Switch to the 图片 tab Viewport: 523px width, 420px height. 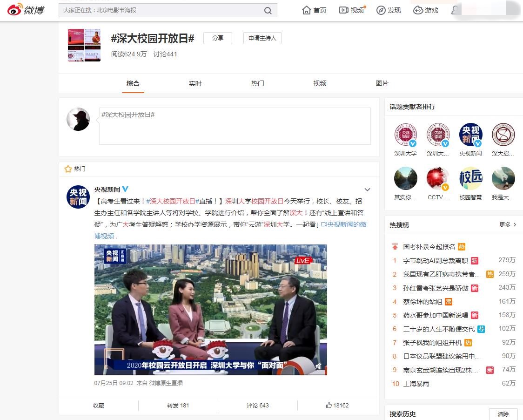click(382, 83)
